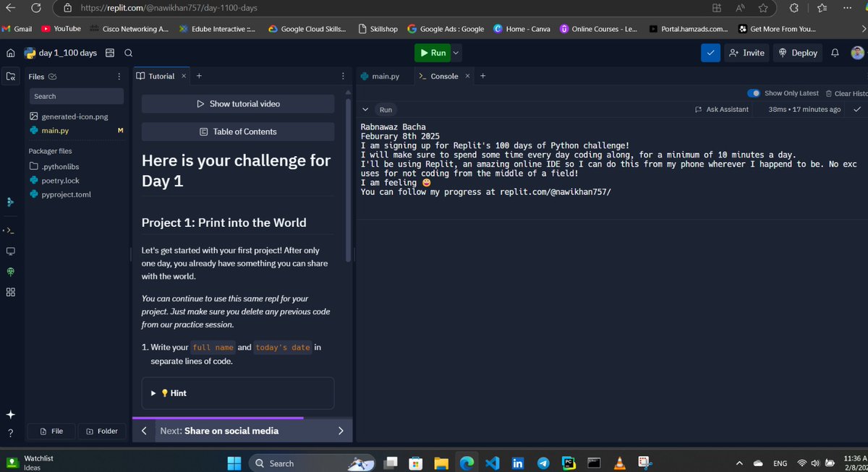This screenshot has height=472, width=868.
Task: Expand the Hint disclosure triangle
Action: (x=153, y=393)
